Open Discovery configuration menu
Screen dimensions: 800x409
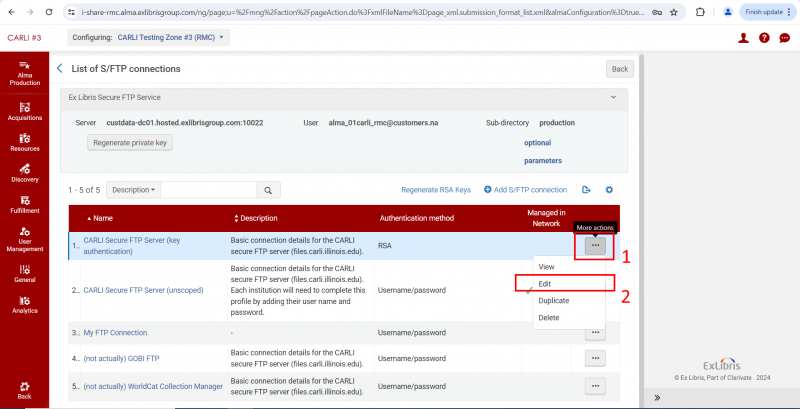[x=24, y=173]
